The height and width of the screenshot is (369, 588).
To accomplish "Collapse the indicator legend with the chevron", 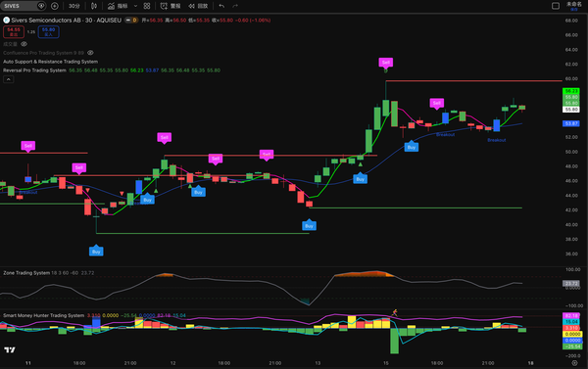I will click(x=8, y=79).
